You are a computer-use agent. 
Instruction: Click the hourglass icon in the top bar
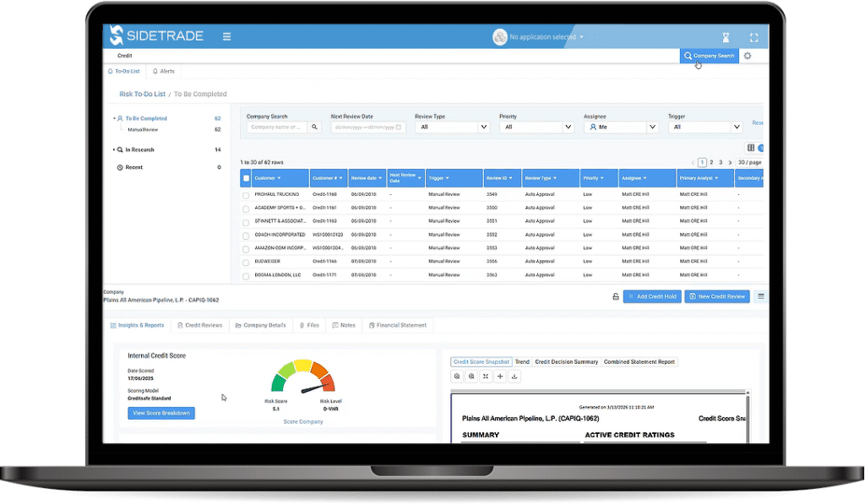tap(726, 37)
